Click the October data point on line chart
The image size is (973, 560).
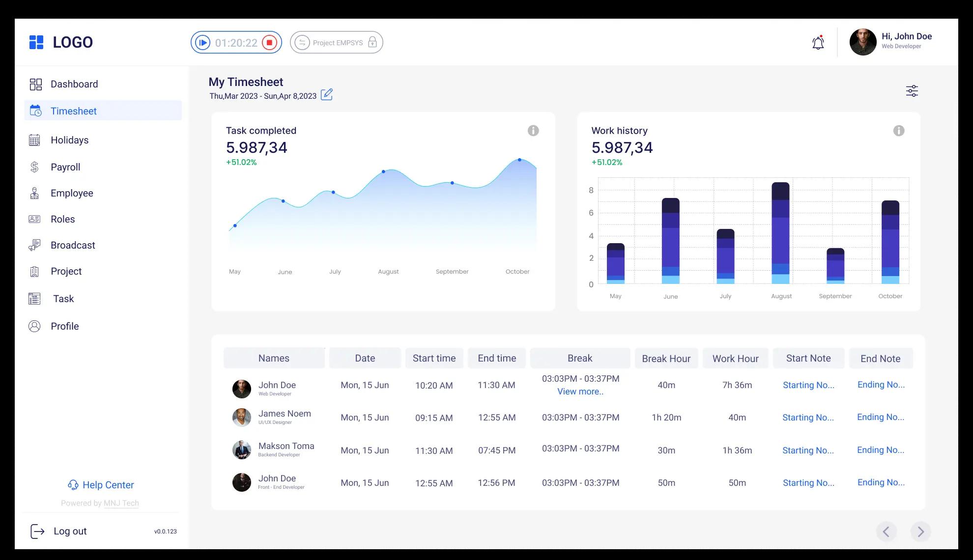click(x=519, y=160)
